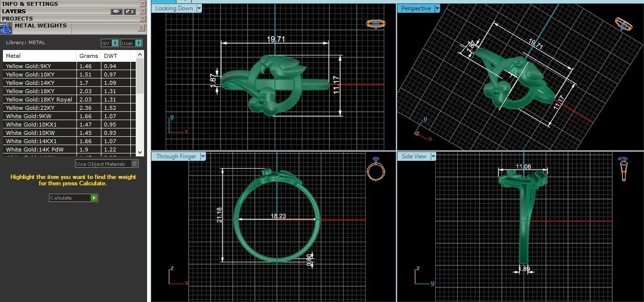Toggle the eye icon in the Layers bar
Image resolution: width=644 pixels, height=302 pixels.
130,11
